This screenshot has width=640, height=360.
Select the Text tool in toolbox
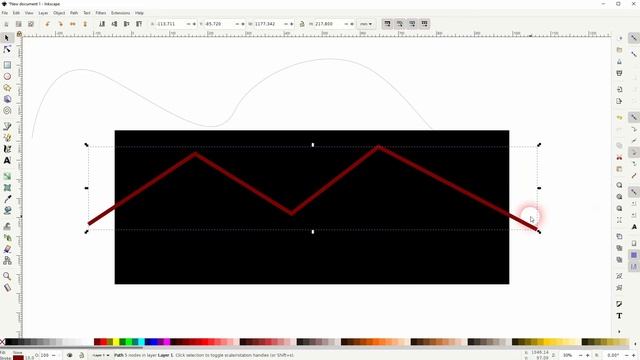click(x=7, y=160)
